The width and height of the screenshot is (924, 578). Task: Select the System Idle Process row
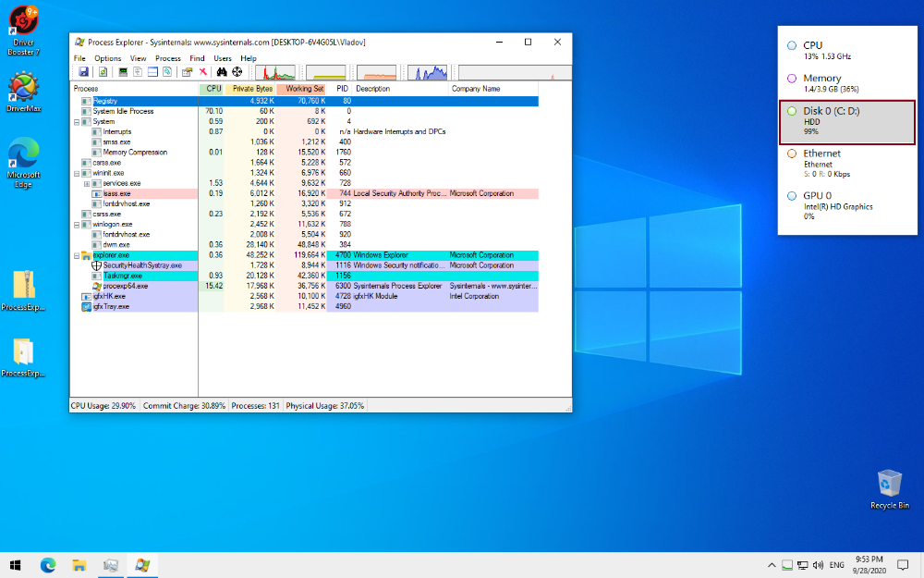click(304, 112)
